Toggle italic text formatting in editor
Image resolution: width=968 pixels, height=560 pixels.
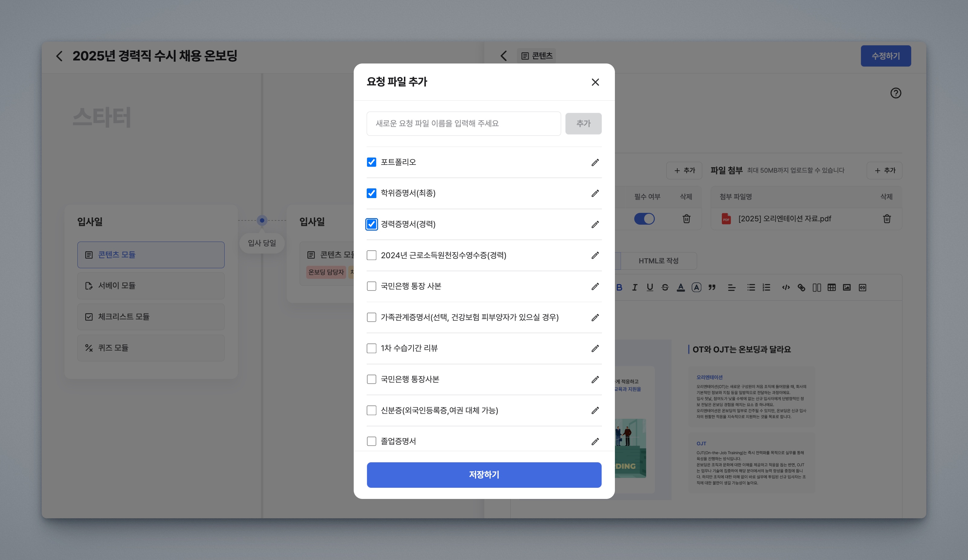(635, 287)
